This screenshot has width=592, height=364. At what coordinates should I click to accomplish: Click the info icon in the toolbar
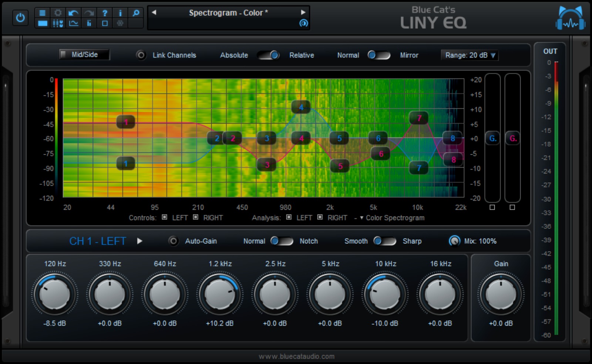pos(120,13)
